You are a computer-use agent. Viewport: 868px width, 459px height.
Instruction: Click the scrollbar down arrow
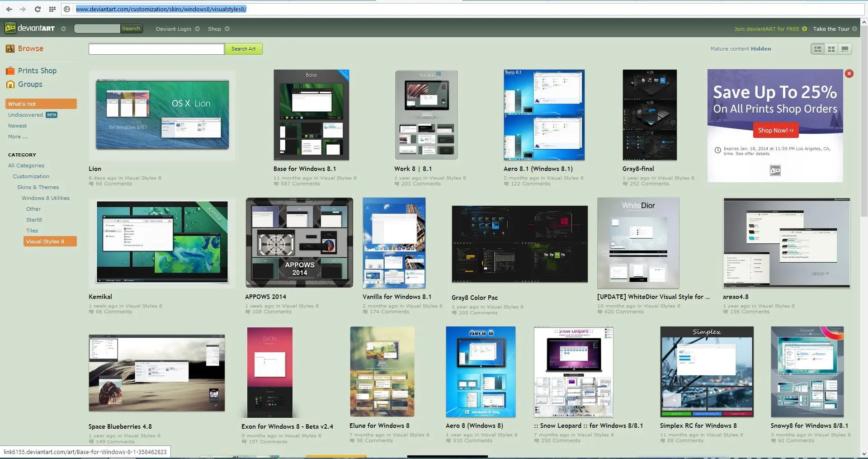click(864, 454)
